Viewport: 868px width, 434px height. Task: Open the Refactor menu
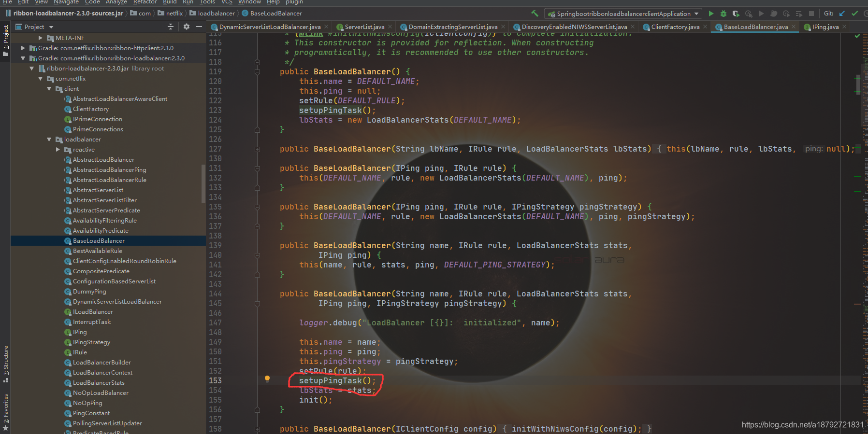(145, 2)
